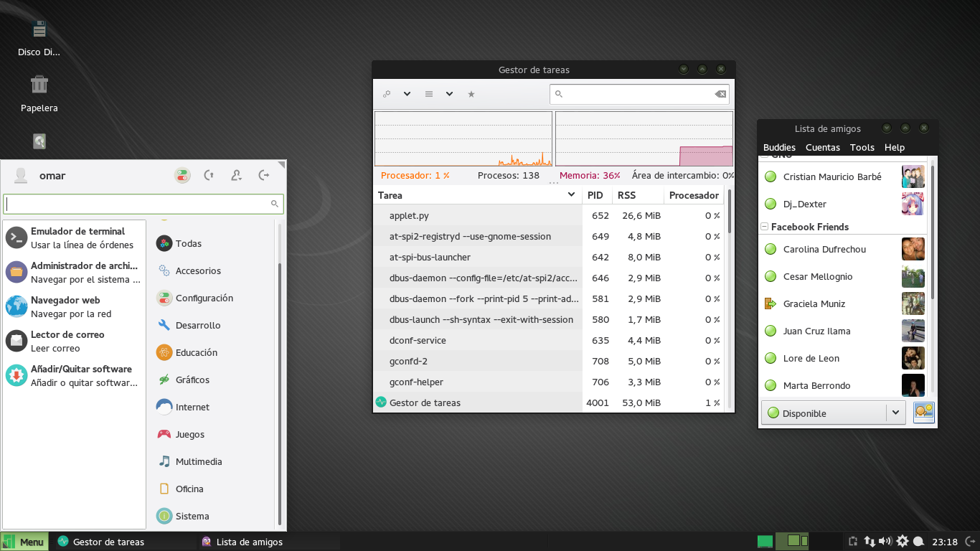Viewport: 980px width, 551px height.
Task: Click the buddy icon button beside status
Action: point(923,412)
